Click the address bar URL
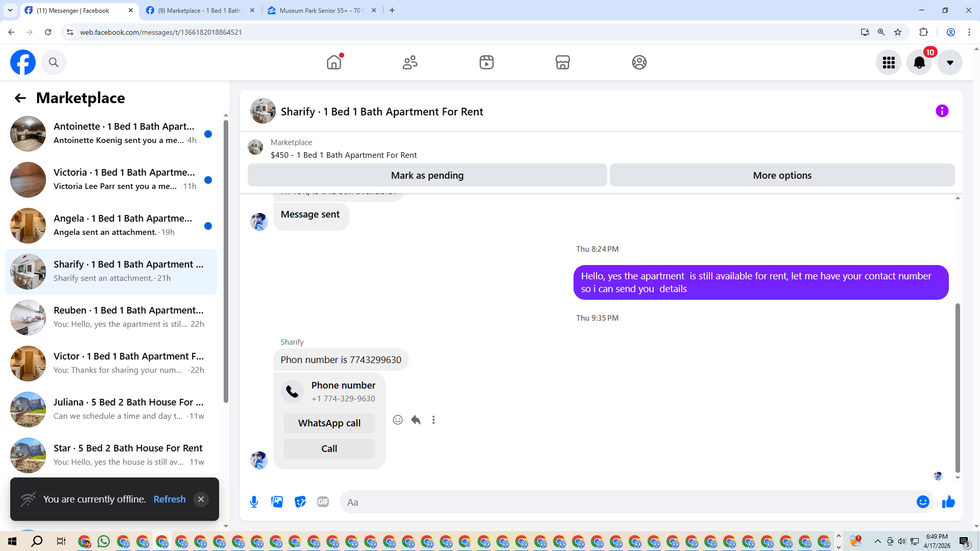 161,32
